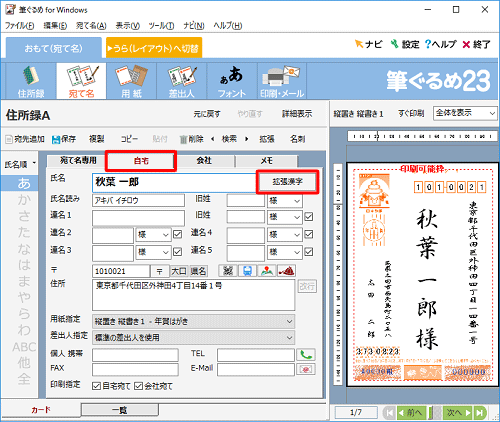This screenshot has height=422, width=500.
Task: Open the 印刷・メール print icon
Action: click(282, 81)
